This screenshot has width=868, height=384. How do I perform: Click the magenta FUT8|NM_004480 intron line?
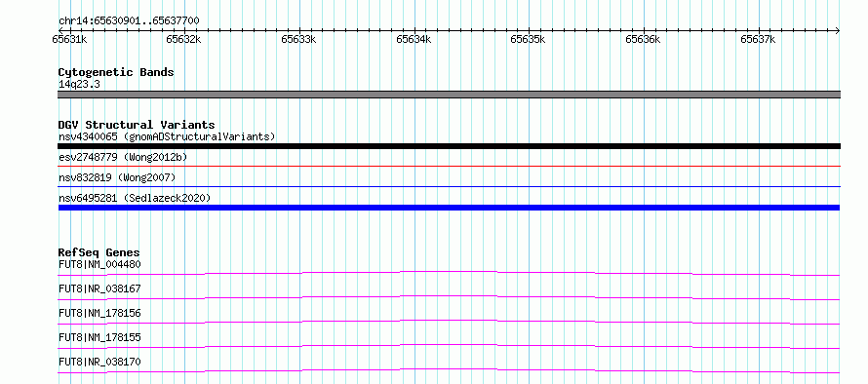click(449, 273)
